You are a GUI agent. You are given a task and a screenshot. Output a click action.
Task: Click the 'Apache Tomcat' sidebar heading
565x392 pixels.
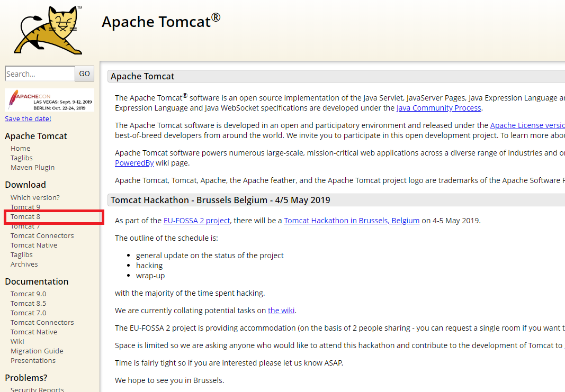click(36, 136)
